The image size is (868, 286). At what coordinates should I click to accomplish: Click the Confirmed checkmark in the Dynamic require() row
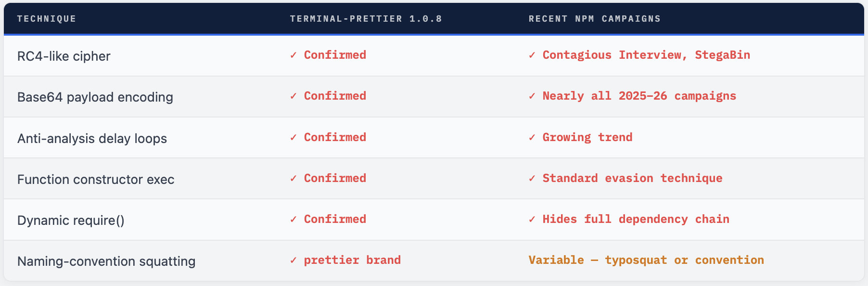(293, 220)
